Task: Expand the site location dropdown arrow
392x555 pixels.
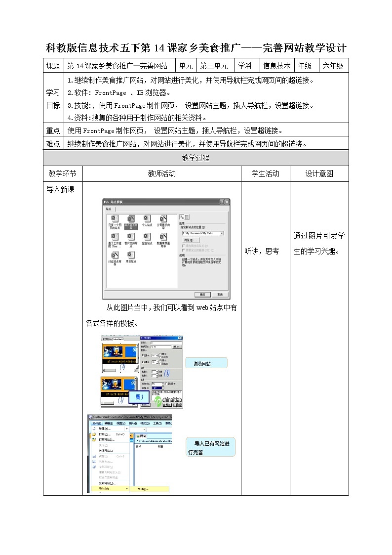Action: 222,233
